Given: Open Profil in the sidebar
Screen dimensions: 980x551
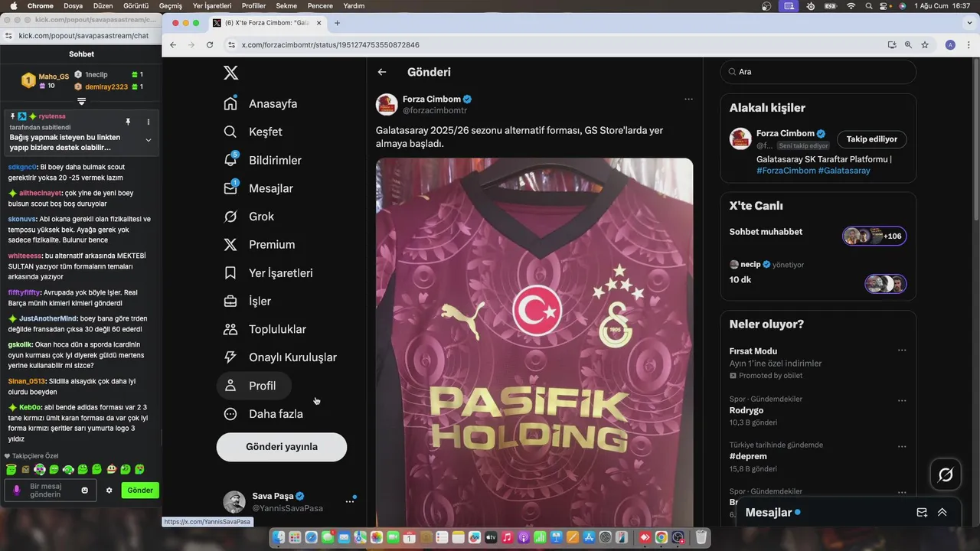Looking at the screenshot, I should pyautogui.click(x=254, y=386).
